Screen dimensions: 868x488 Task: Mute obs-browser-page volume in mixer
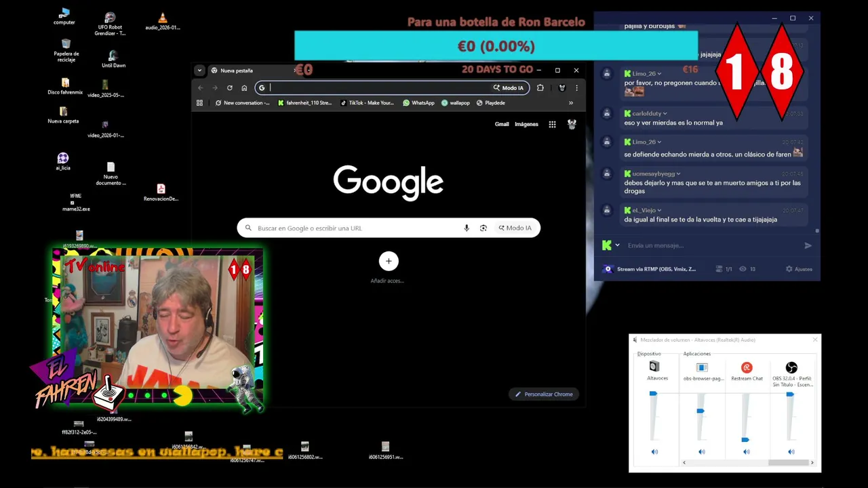[x=701, y=451]
